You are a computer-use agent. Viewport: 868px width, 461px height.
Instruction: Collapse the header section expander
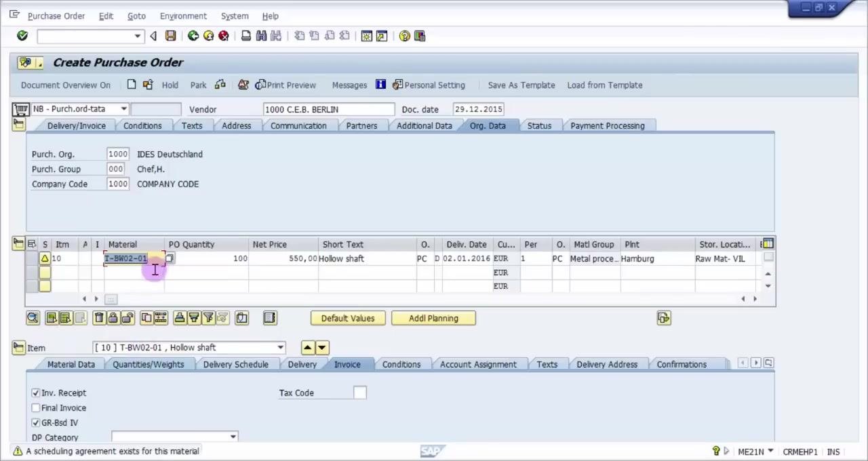click(x=18, y=124)
